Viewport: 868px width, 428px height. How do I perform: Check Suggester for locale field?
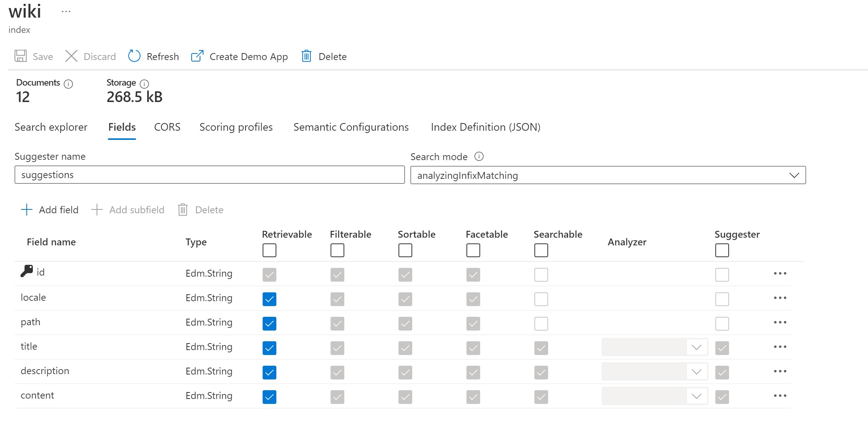[x=722, y=299]
